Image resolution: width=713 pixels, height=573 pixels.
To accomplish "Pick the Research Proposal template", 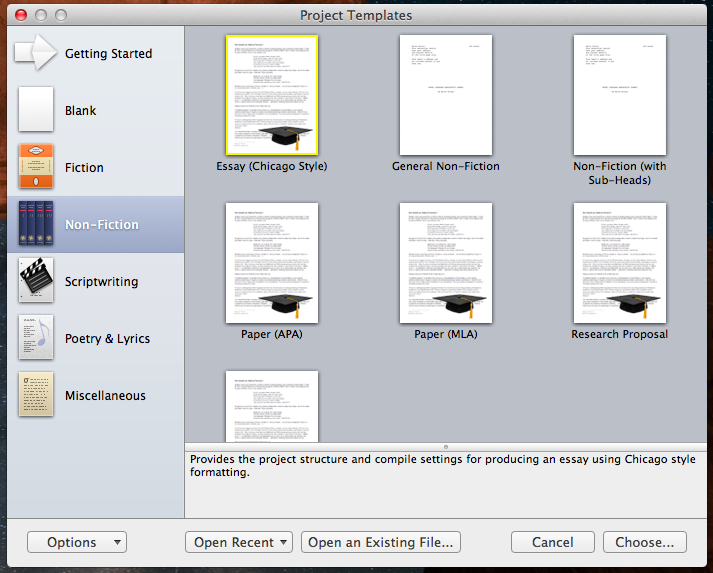I will pyautogui.click(x=620, y=263).
